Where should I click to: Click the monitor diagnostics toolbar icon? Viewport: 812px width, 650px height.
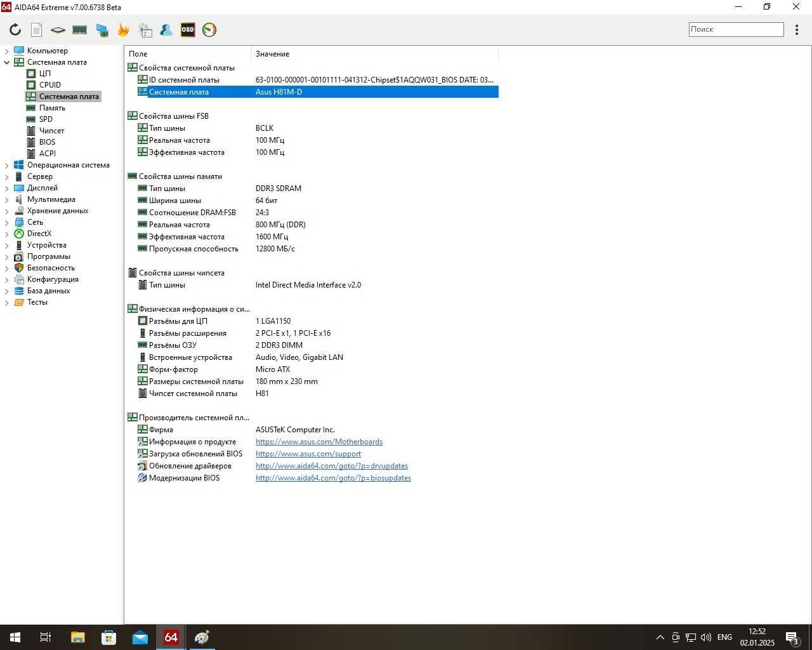click(101, 30)
